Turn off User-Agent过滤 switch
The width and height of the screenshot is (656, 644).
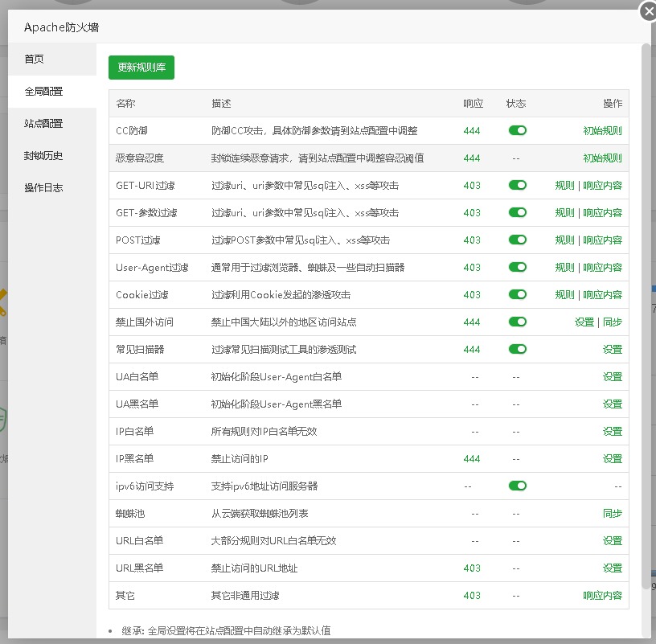518,267
